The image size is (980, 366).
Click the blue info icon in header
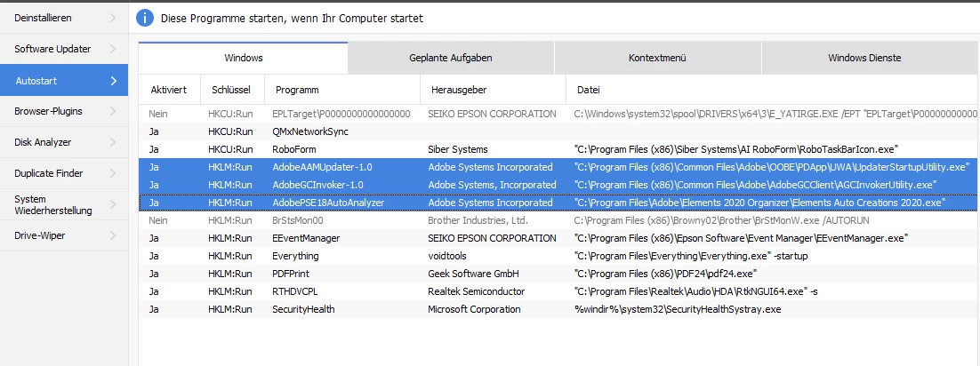tap(144, 18)
